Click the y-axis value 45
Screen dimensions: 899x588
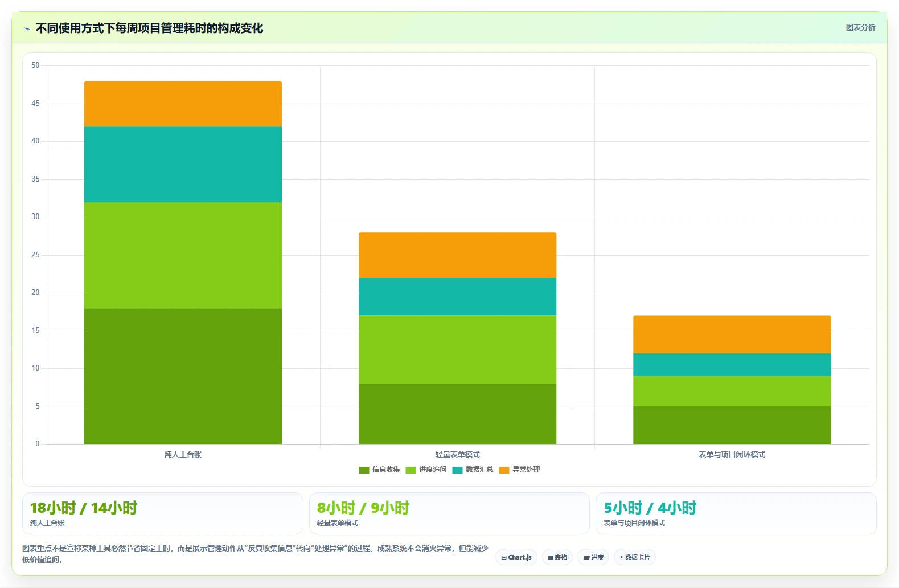pos(35,104)
